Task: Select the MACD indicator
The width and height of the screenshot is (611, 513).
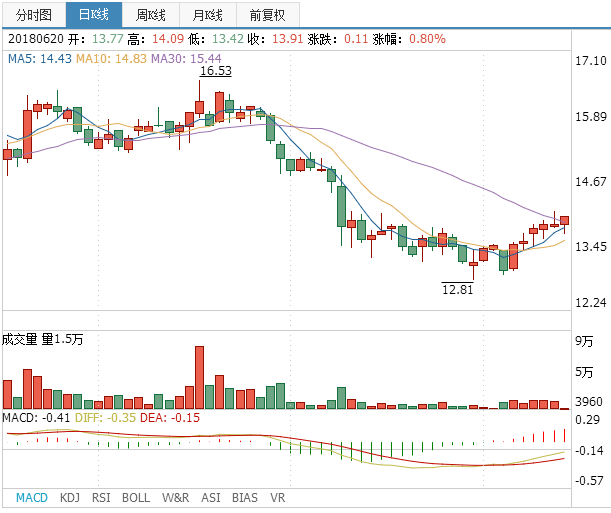Action: [x=32, y=497]
